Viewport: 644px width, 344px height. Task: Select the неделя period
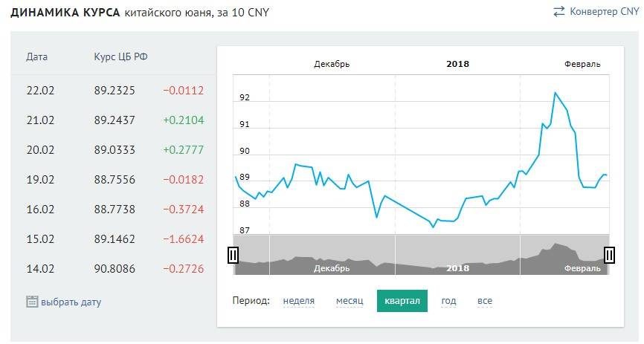click(x=299, y=301)
